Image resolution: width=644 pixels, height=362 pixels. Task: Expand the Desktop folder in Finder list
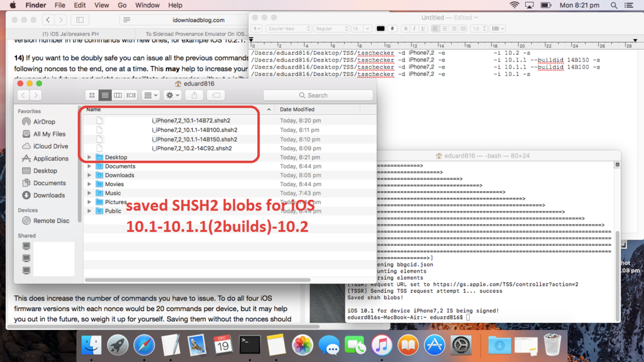pyautogui.click(x=89, y=157)
